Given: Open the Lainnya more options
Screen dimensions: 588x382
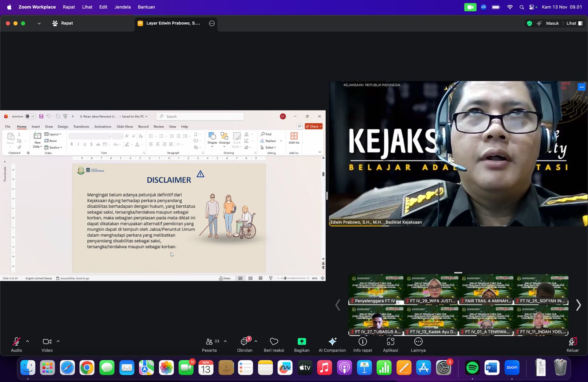Looking at the screenshot, I should [x=418, y=342].
